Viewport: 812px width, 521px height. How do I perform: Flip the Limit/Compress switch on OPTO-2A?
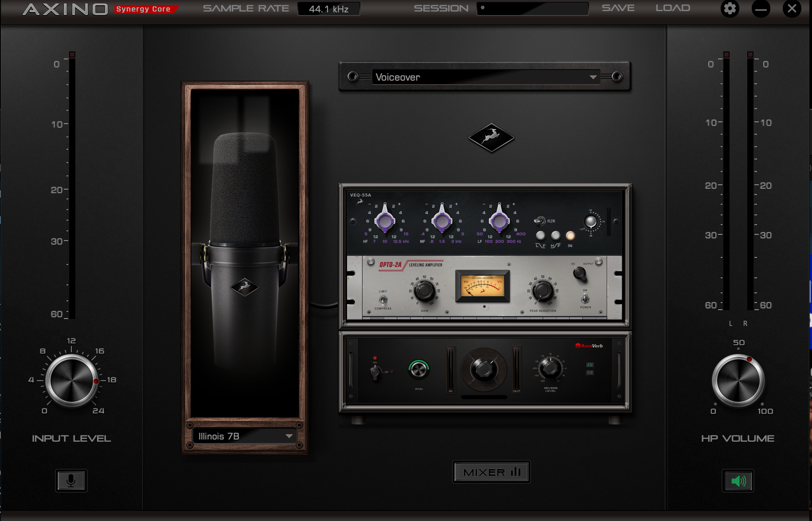click(x=383, y=300)
